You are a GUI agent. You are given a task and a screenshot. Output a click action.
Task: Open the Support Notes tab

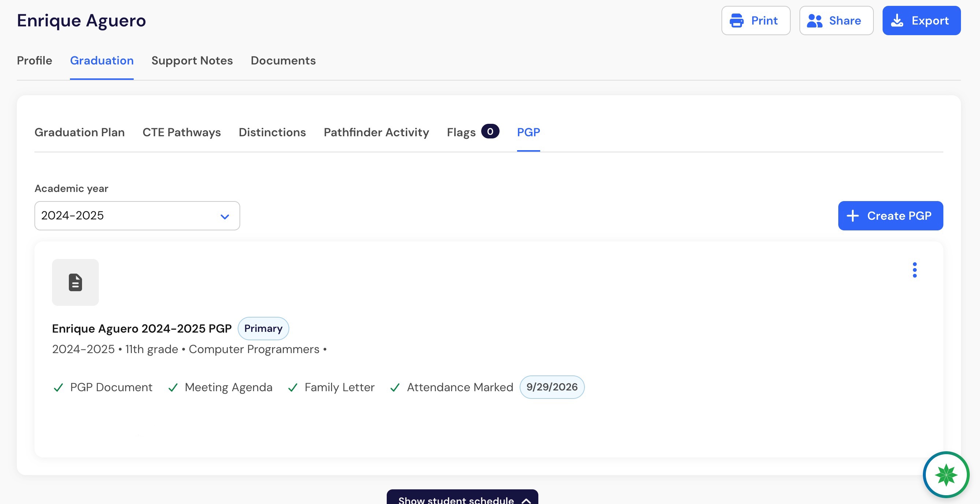click(x=192, y=60)
